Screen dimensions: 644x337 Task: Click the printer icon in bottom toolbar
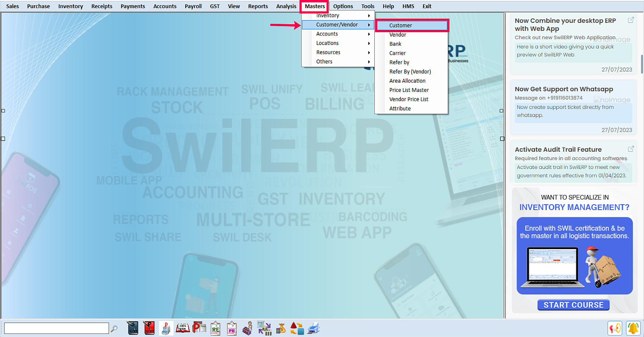point(314,328)
